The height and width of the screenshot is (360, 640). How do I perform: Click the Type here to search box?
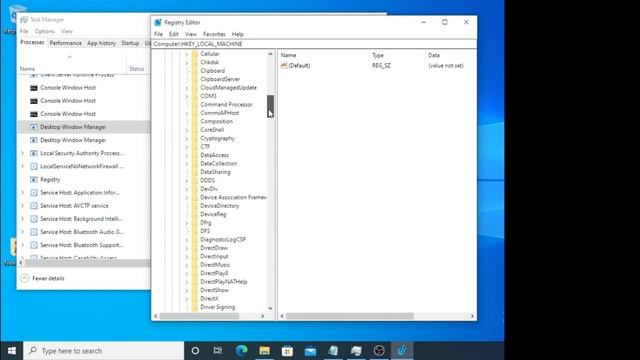pyautogui.click(x=104, y=351)
